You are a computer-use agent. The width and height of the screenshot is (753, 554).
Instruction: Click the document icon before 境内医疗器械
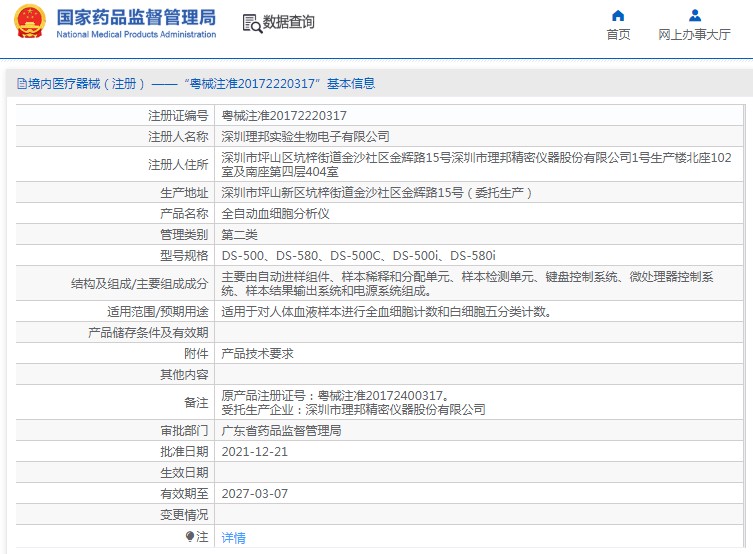22,84
